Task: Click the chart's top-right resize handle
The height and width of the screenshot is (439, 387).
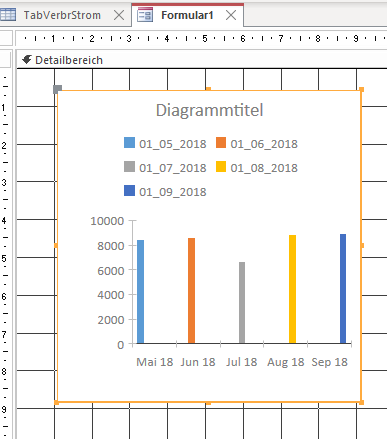Action: click(362, 89)
